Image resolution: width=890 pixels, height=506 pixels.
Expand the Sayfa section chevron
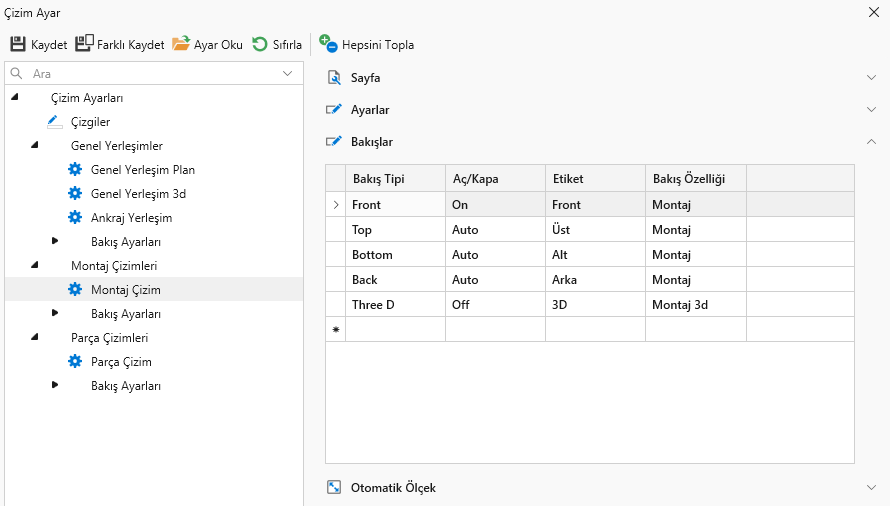[870, 78]
